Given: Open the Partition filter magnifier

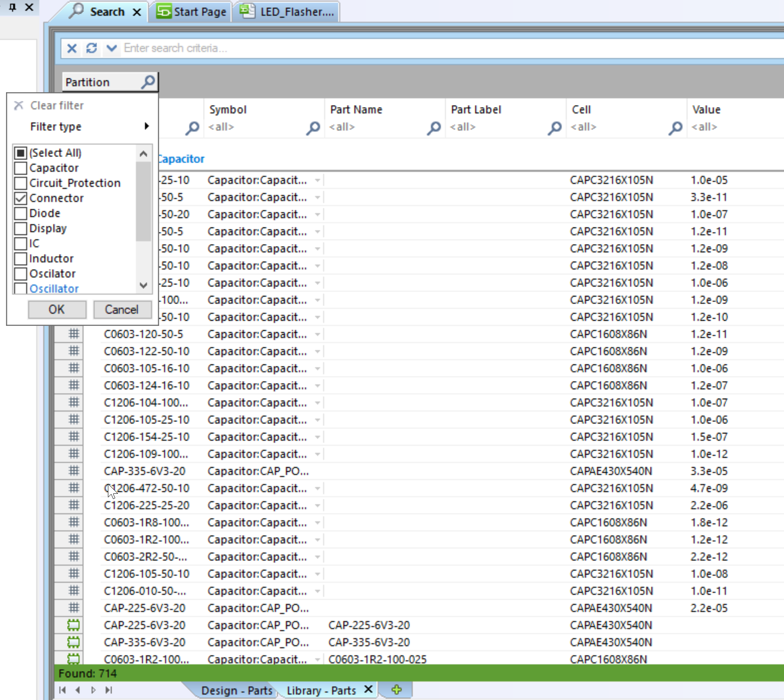Looking at the screenshot, I should [148, 82].
